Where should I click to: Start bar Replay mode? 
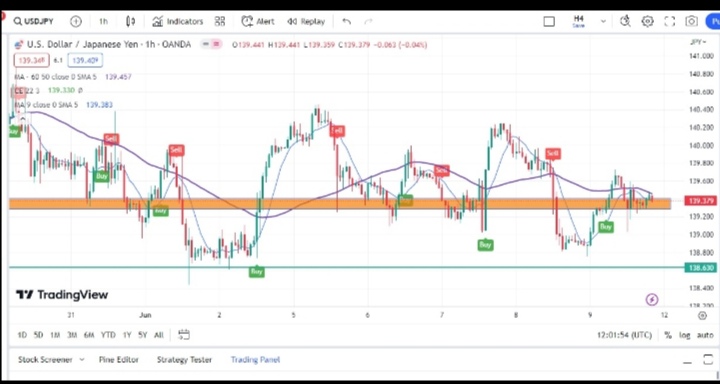click(306, 21)
